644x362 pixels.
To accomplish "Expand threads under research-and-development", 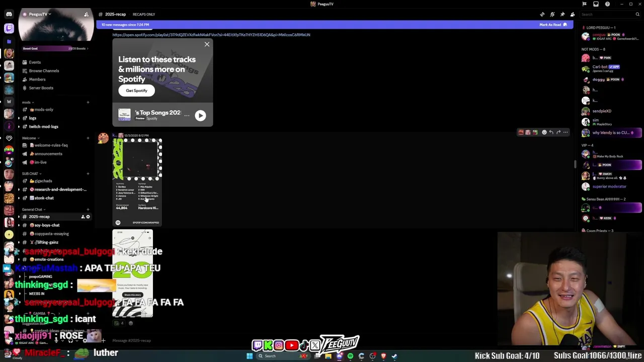I will [x=19, y=190].
